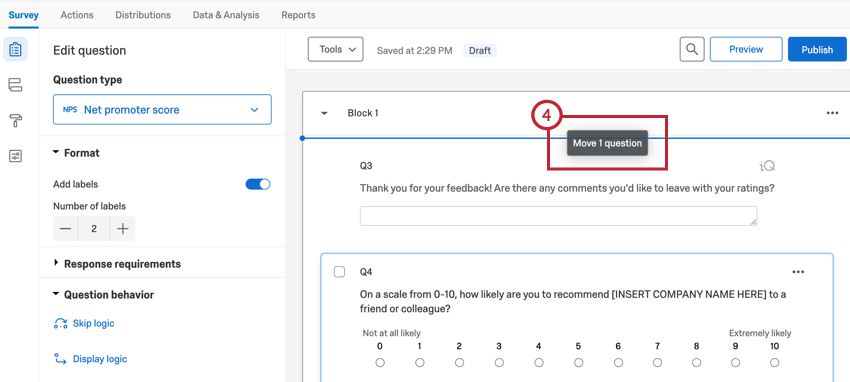Increase number of labels with plus
850x382 pixels.
click(123, 229)
